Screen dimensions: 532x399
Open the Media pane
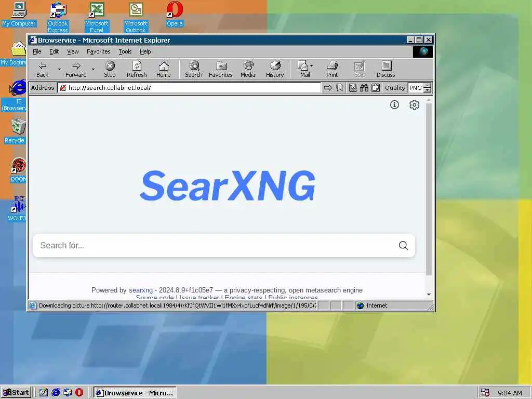point(248,69)
